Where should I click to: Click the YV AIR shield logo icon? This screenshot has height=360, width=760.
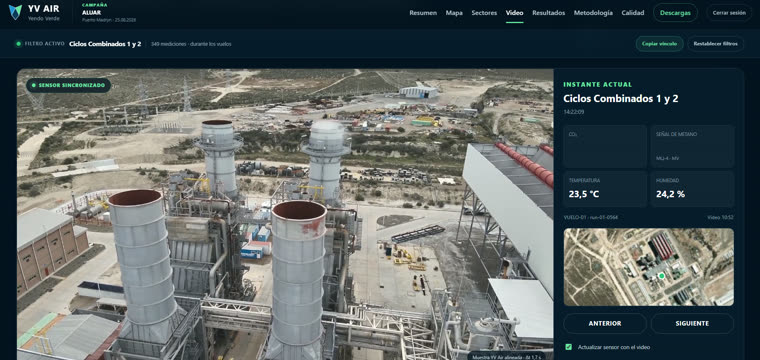coord(16,12)
